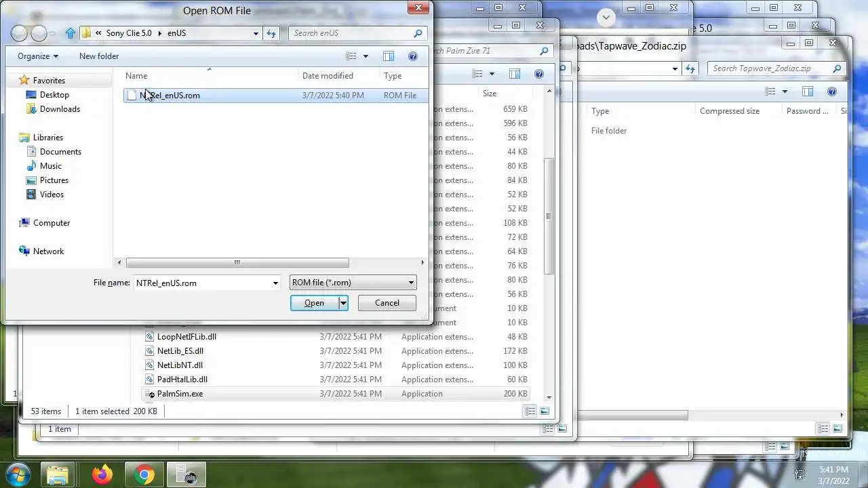The height and width of the screenshot is (488, 868).
Task: Toggle preview pane in the Tapwave_Zodiac.zip window
Action: click(808, 91)
